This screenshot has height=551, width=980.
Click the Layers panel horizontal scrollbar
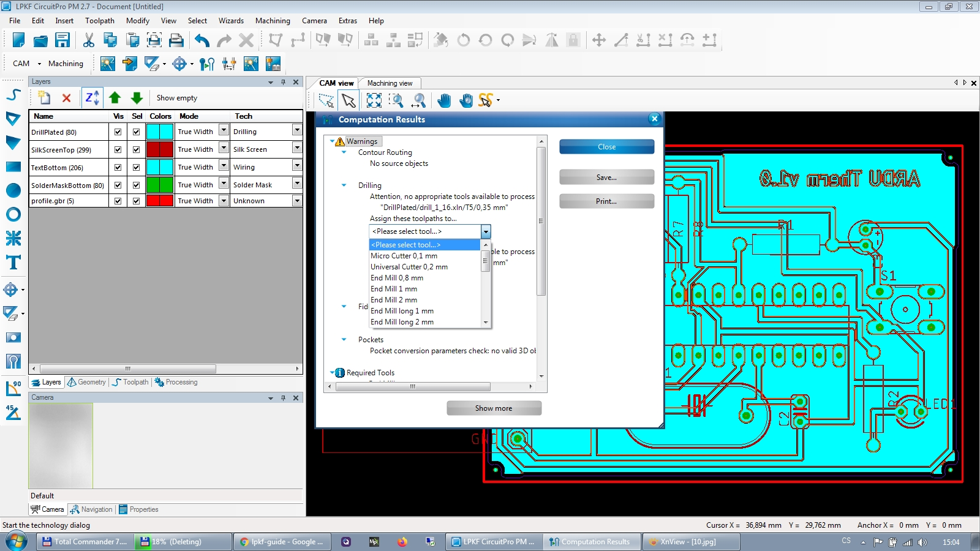coord(128,369)
